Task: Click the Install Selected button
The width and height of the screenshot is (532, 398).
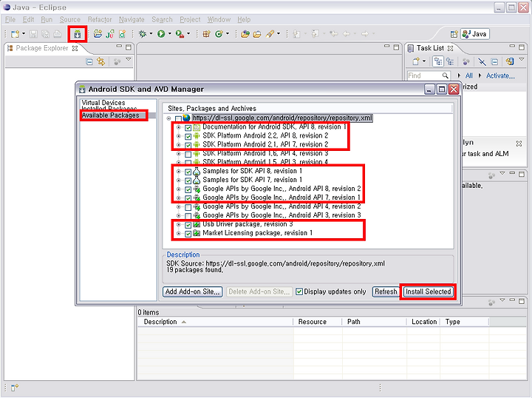Action: tap(428, 291)
